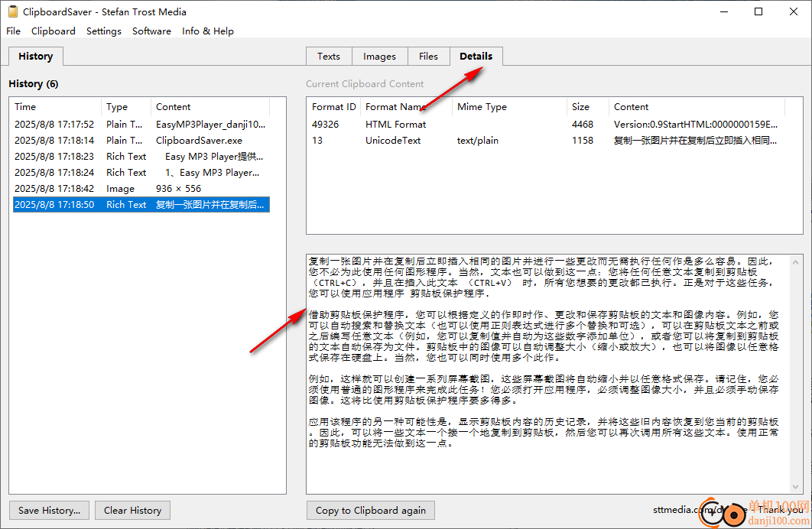Screen dimensions: 812x529
Task: Select the history entry from 17:18:50
Action: click(x=141, y=204)
